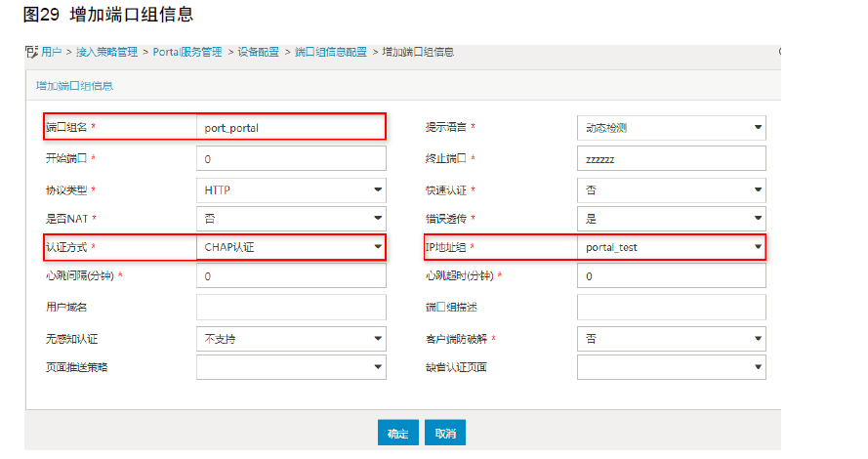This screenshot has width=868, height=459.
Task: Open the 用户 breadcrumb link
Action: 52,52
